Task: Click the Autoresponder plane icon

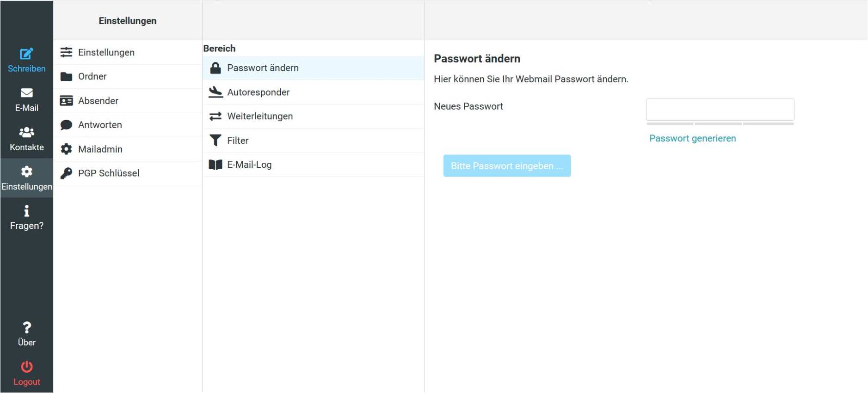Action: tap(215, 92)
